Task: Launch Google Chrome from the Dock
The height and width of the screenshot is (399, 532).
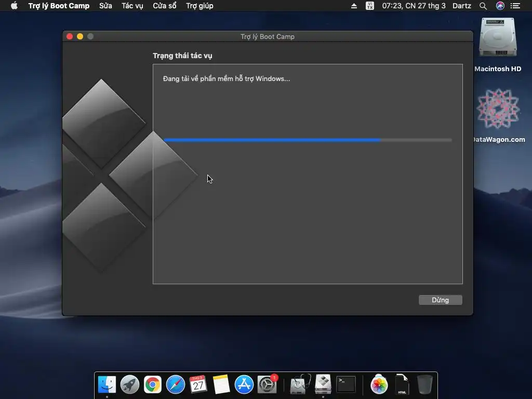Action: click(153, 384)
